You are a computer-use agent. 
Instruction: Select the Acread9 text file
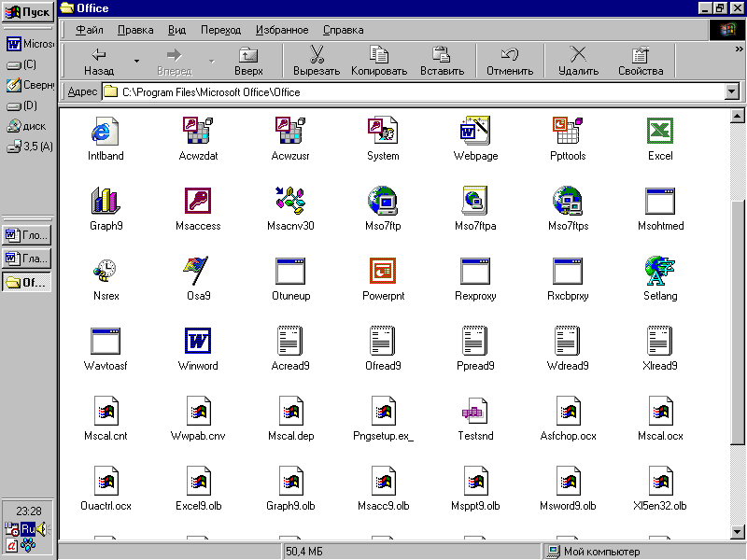point(290,341)
